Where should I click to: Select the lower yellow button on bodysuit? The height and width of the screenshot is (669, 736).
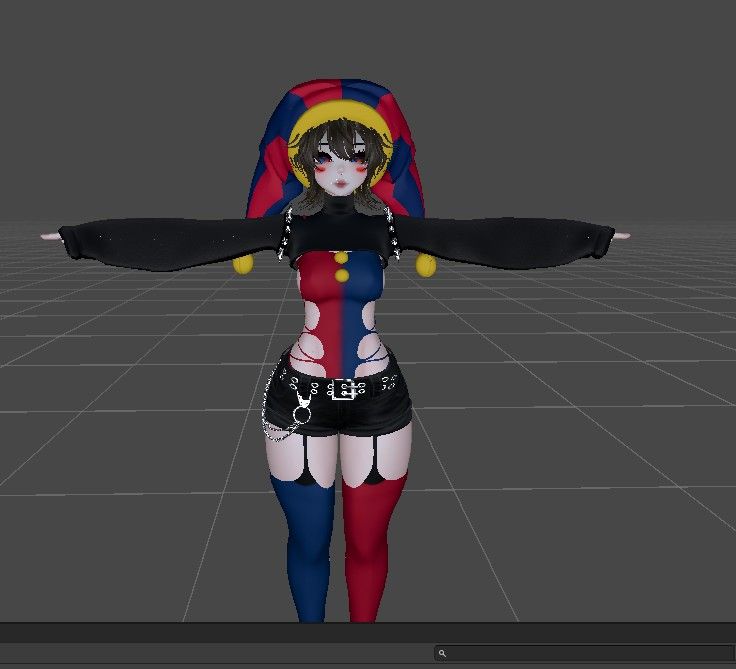click(342, 275)
